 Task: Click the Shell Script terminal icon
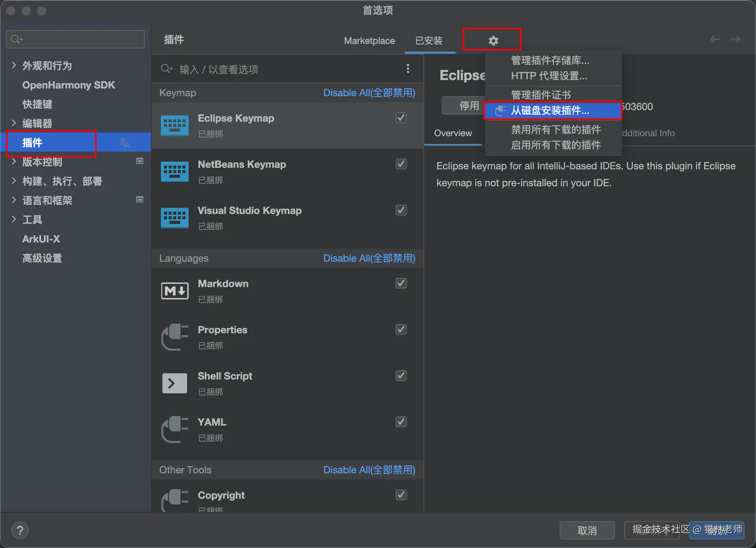click(x=174, y=383)
